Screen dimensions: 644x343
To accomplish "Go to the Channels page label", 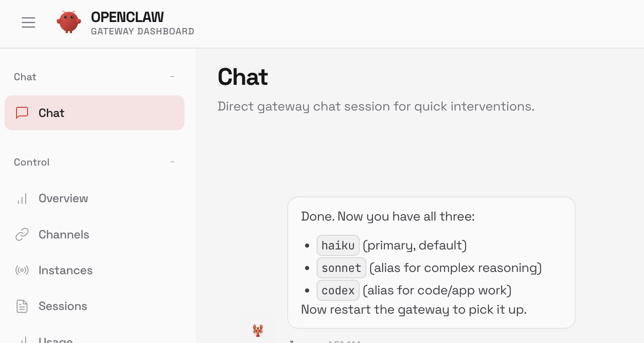I will 64,235.
